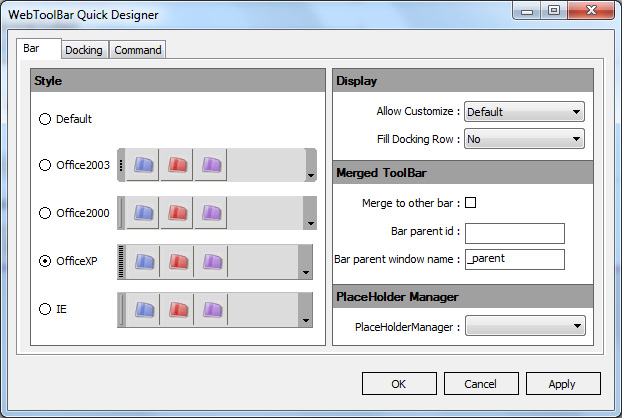
Task: Open the Allow Customize dropdown
Action: [x=524, y=112]
